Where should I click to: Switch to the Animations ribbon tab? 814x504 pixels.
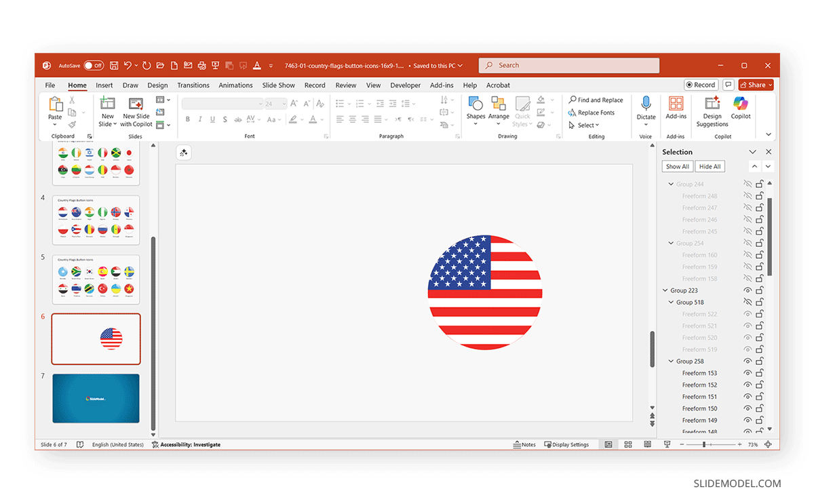235,85
